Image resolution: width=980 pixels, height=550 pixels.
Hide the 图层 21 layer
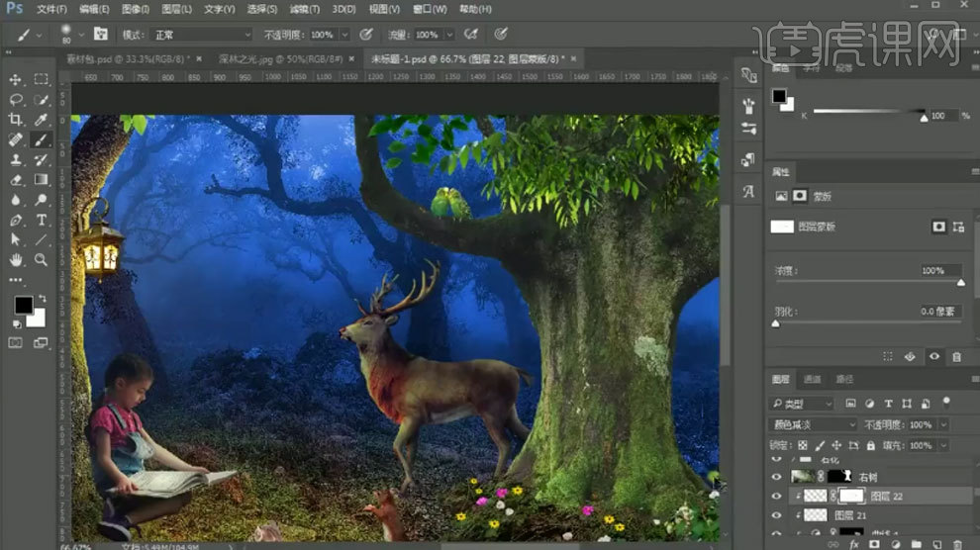click(776, 515)
